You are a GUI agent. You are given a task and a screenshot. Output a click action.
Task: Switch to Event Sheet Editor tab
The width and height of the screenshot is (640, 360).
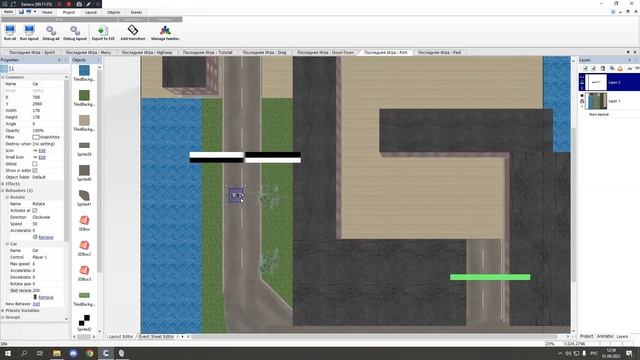click(x=156, y=336)
